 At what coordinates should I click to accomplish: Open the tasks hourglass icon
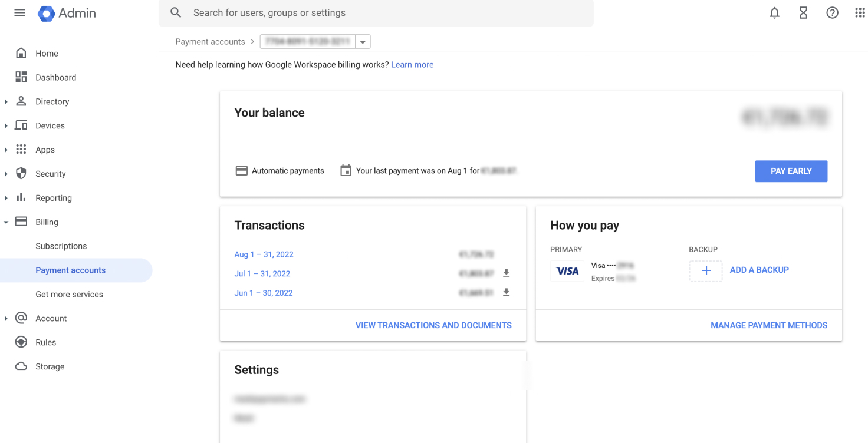[x=803, y=13]
